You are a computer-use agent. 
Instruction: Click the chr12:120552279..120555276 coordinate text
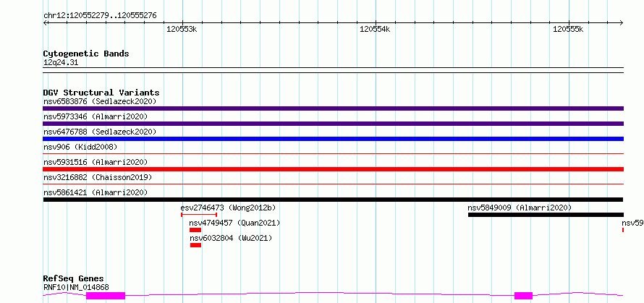click(100, 16)
